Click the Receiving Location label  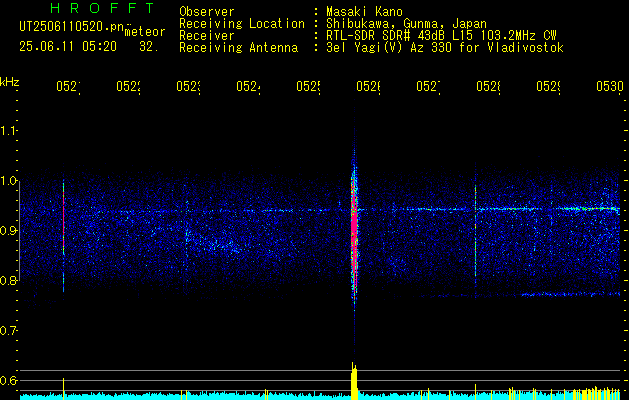coord(242,24)
